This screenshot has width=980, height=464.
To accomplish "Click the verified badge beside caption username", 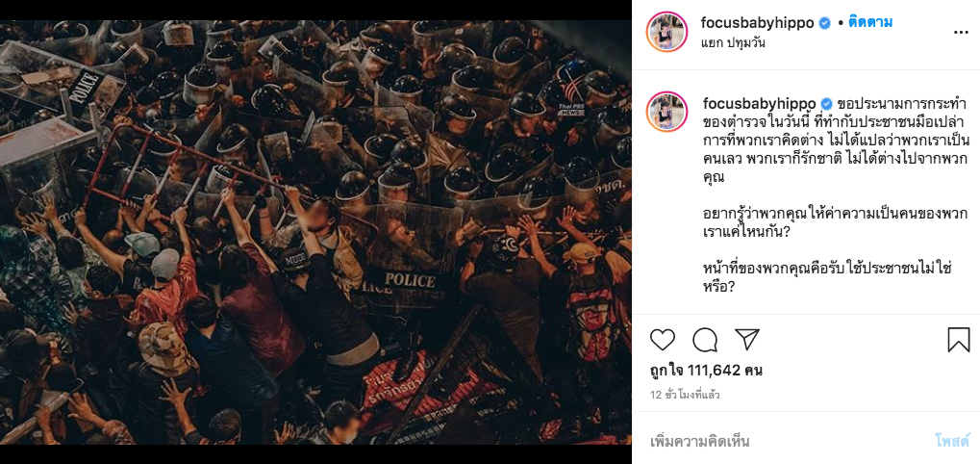I will click(x=827, y=104).
